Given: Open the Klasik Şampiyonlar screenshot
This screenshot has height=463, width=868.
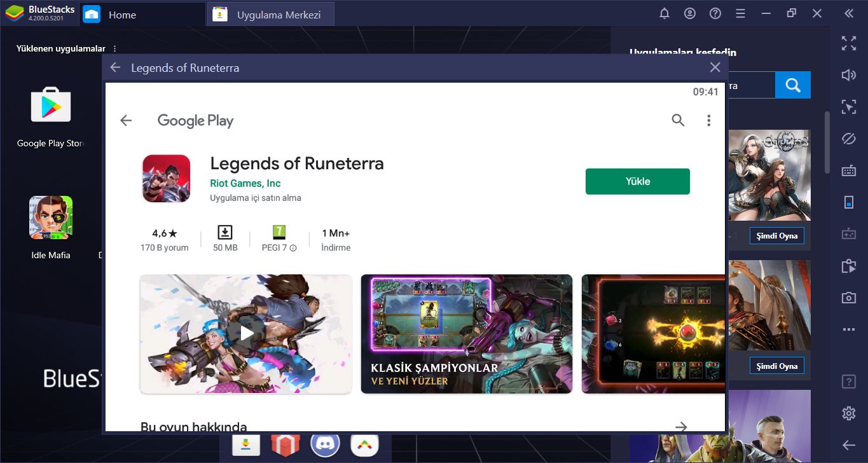Looking at the screenshot, I should (x=467, y=334).
